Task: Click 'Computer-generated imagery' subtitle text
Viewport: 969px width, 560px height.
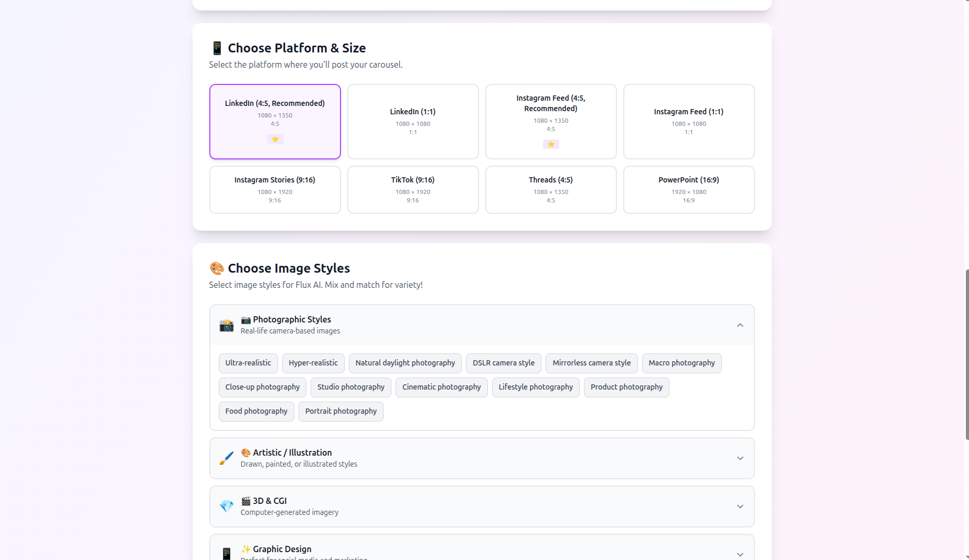Action: coord(290,513)
